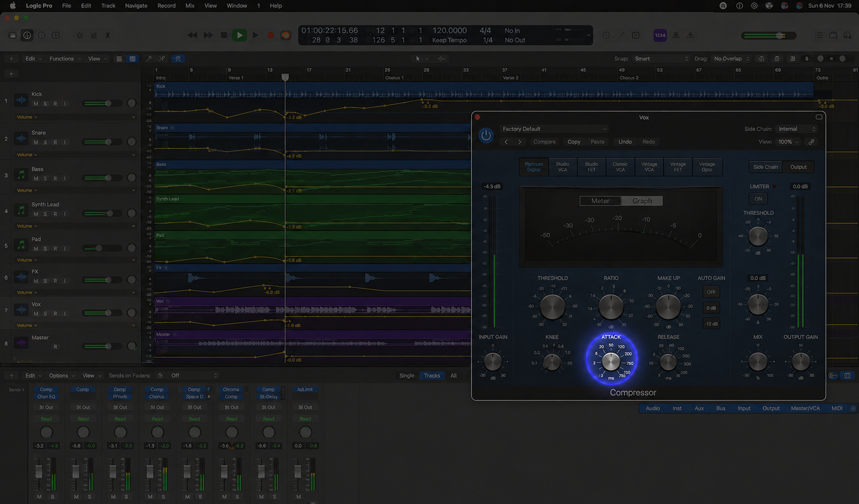
Task: Turn the Limiter ON in the Compressor
Action: [758, 199]
